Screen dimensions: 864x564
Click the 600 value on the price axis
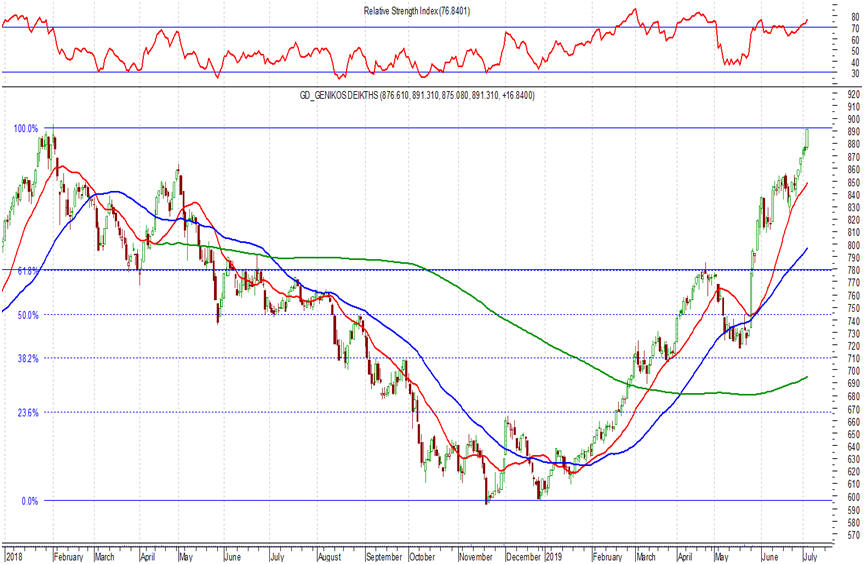coord(854,497)
